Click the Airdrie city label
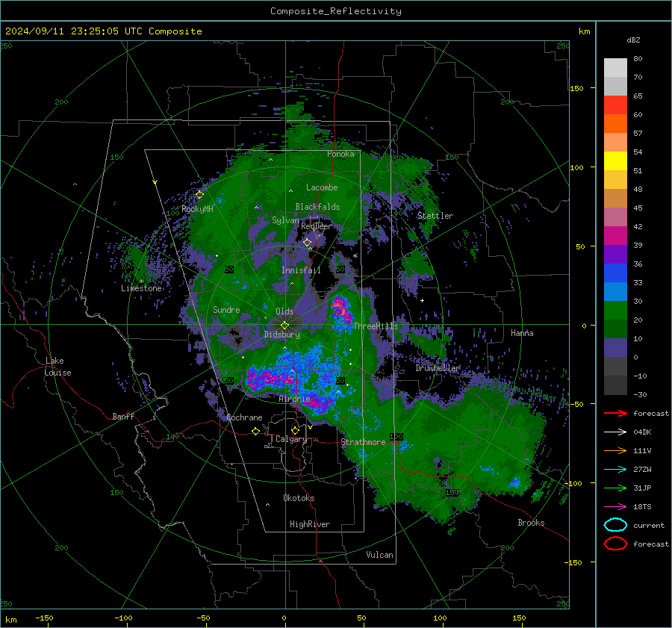Screen dimensions: 672x628 pyautogui.click(x=294, y=399)
